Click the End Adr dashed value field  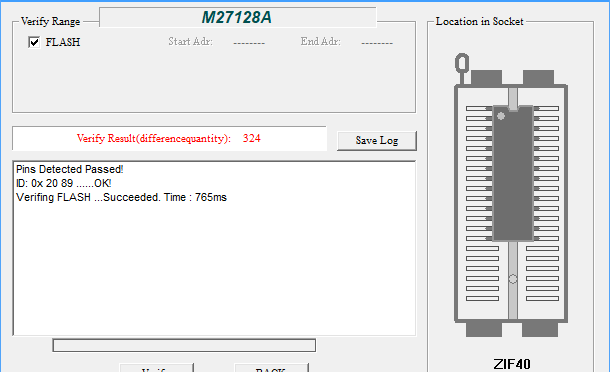point(377,42)
